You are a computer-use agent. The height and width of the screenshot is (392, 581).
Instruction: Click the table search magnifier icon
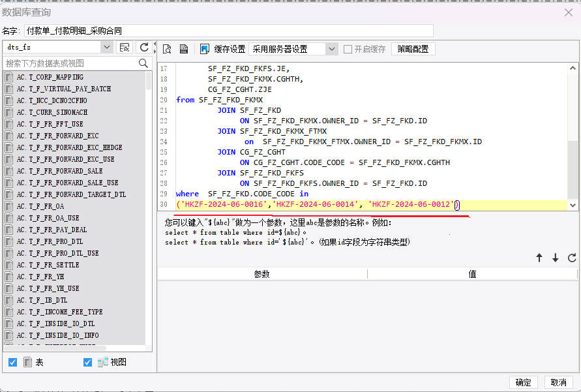point(143,63)
